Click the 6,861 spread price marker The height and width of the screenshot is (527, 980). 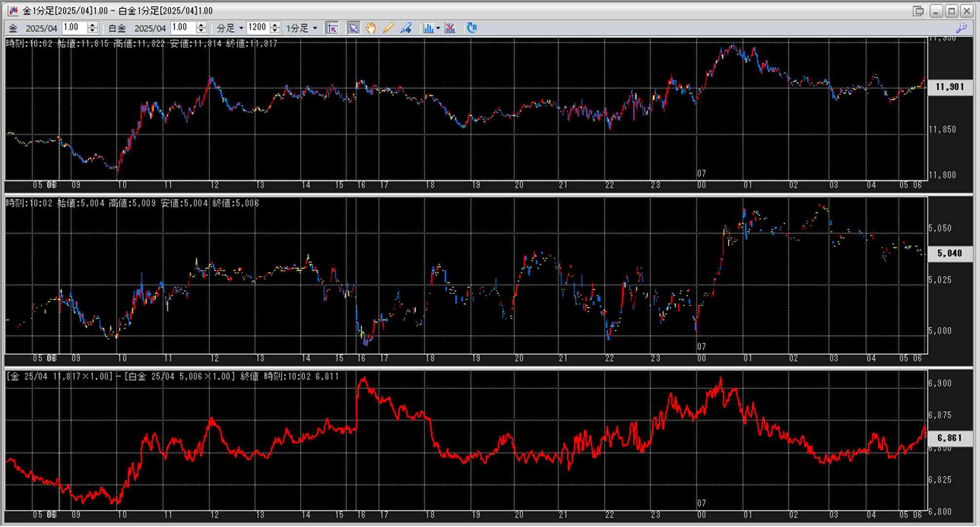coord(949,438)
